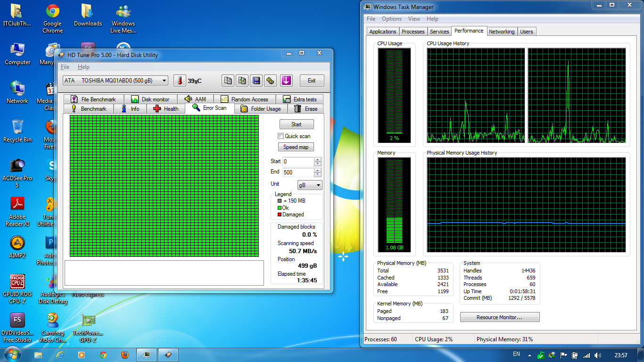Open the Speed map view
This screenshot has height=362, width=644.
pos(296,147)
